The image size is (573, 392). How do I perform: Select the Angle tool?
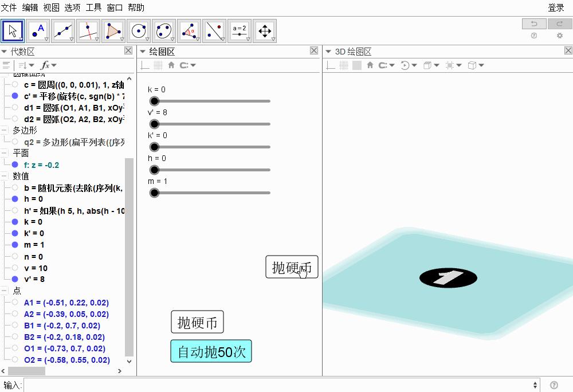click(x=189, y=31)
